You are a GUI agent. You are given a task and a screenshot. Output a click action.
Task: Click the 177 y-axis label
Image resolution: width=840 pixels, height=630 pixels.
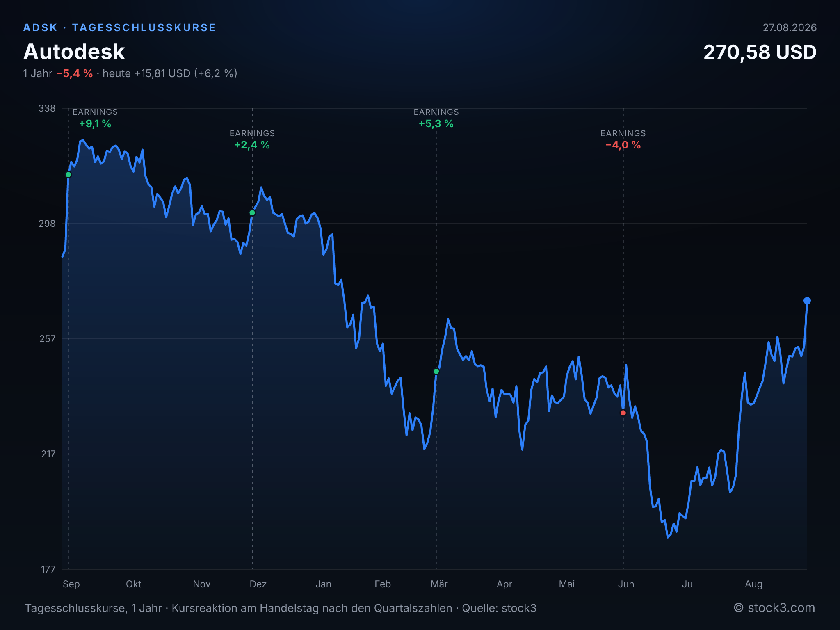[48, 569]
